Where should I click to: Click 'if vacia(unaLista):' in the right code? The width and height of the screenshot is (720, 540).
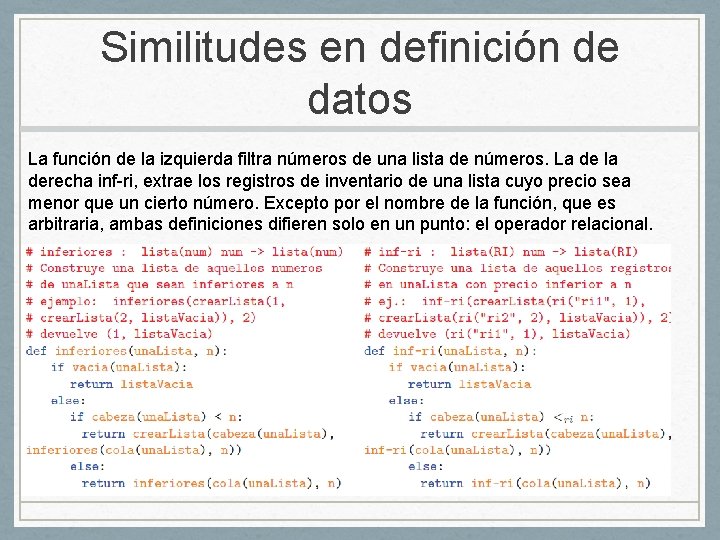[x=457, y=367]
